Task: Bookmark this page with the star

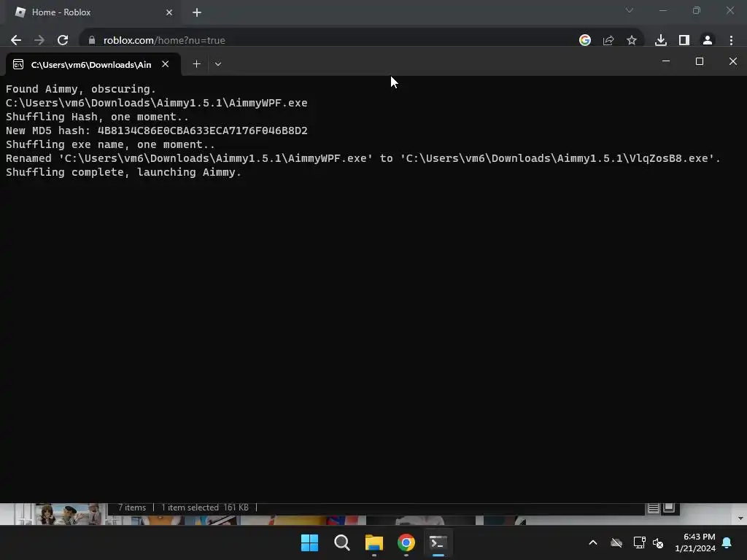Action: coord(632,41)
